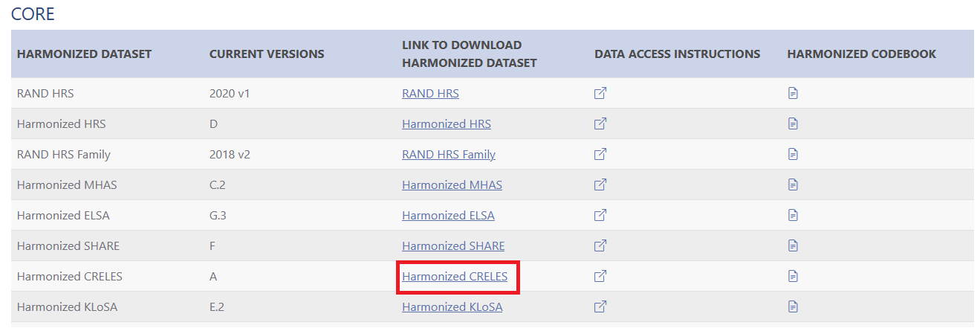Click the RAND HRS download link

tap(430, 94)
